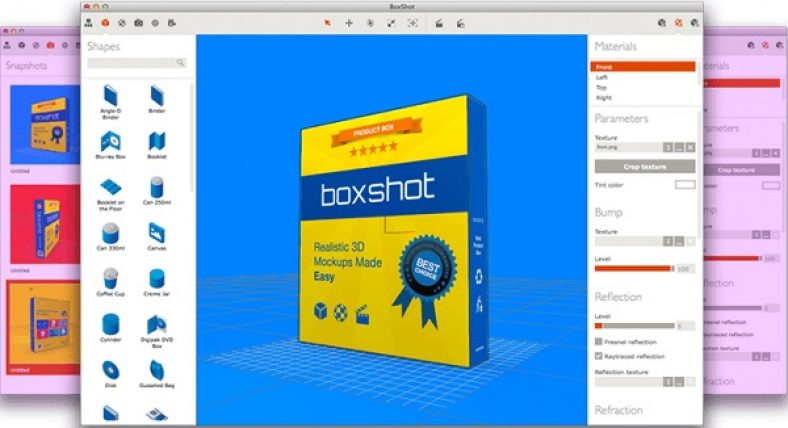Select the orange materials icon at toolbar right
The width and height of the screenshot is (788, 428).
point(678,23)
